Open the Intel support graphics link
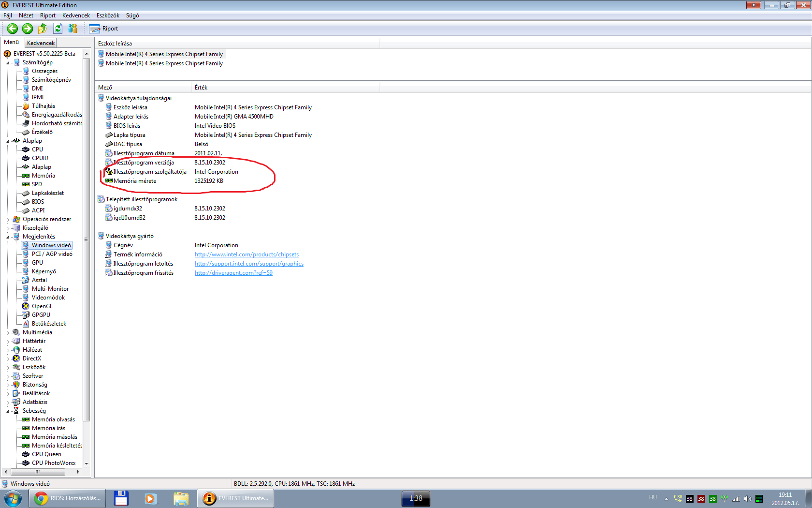Image resolution: width=812 pixels, height=508 pixels. (x=249, y=264)
